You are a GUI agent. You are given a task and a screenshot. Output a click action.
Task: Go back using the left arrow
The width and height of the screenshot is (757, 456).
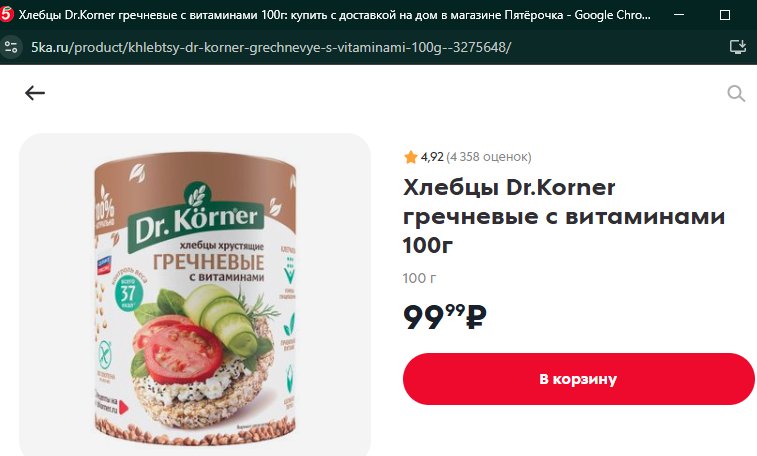click(x=35, y=93)
